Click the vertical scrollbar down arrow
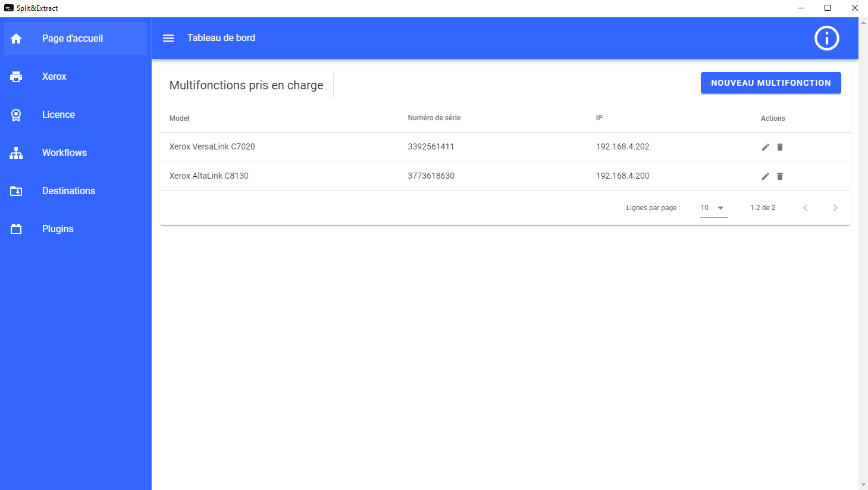Viewport: 868px width, 490px height. click(863, 485)
